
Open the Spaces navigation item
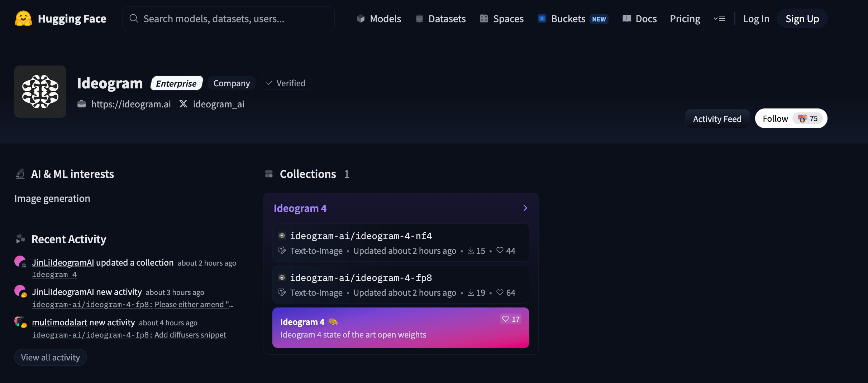coord(502,19)
